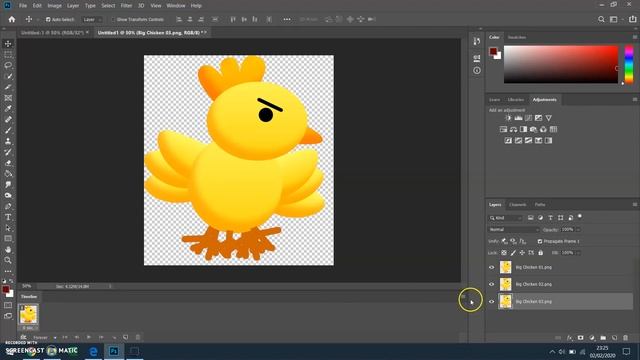Toggle the Propagate Frame 1 checkbox

pyautogui.click(x=540, y=241)
